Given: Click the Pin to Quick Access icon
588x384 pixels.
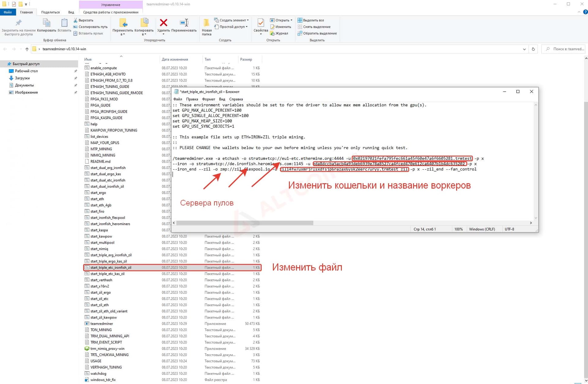Looking at the screenshot, I should pos(19,23).
